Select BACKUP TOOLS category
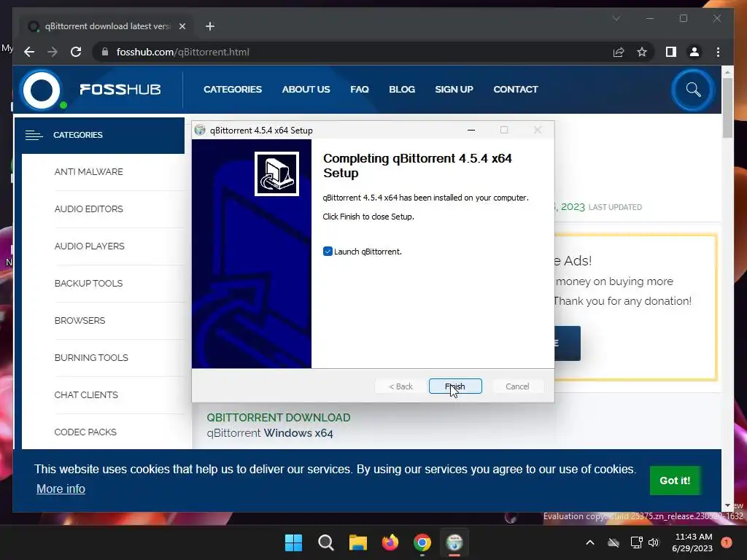Viewport: 747px width, 560px height. (x=88, y=284)
